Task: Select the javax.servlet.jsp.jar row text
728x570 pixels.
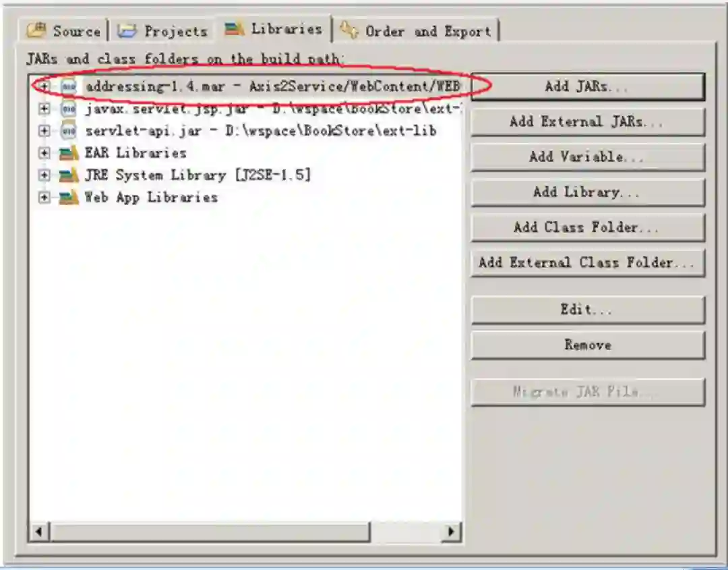Action: click(273, 108)
